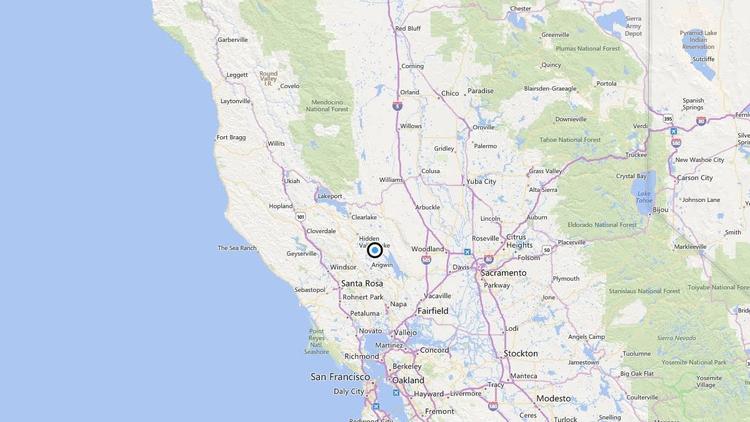The width and height of the screenshot is (750, 422).
Task: Click the 395 highway shield near Spanish Springs
Action: click(x=668, y=119)
